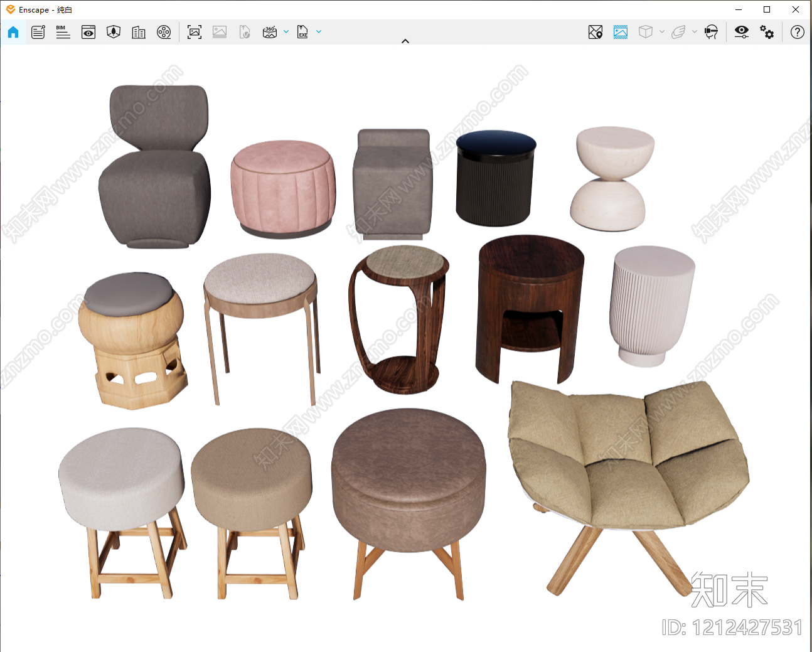Expand the navigation mode dropdown
This screenshot has width=812, height=652.
(695, 31)
